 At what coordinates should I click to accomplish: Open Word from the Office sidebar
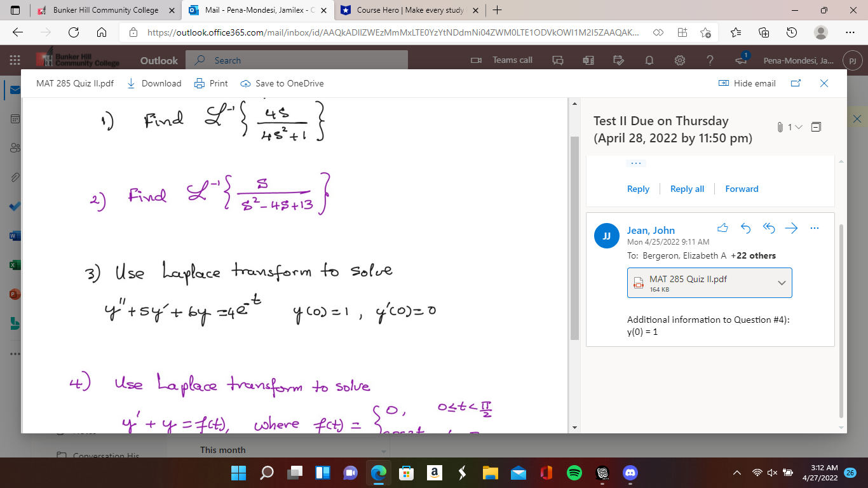click(x=15, y=235)
